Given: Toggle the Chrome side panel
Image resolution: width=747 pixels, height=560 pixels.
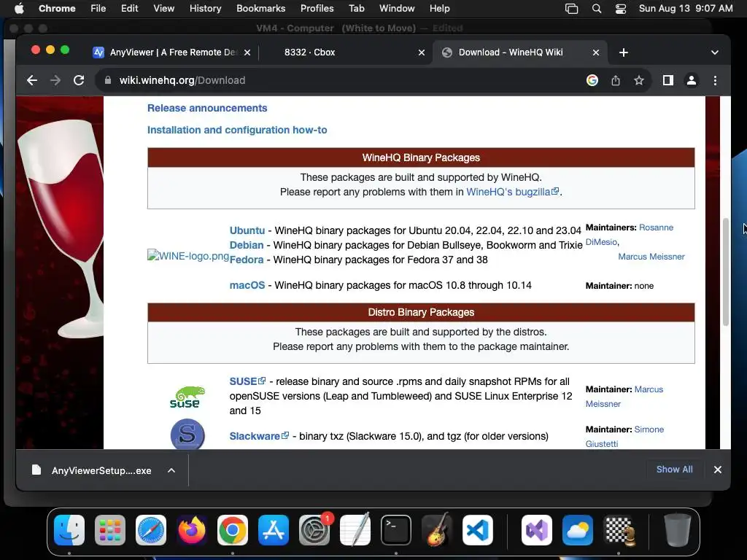Looking at the screenshot, I should pyautogui.click(x=668, y=80).
